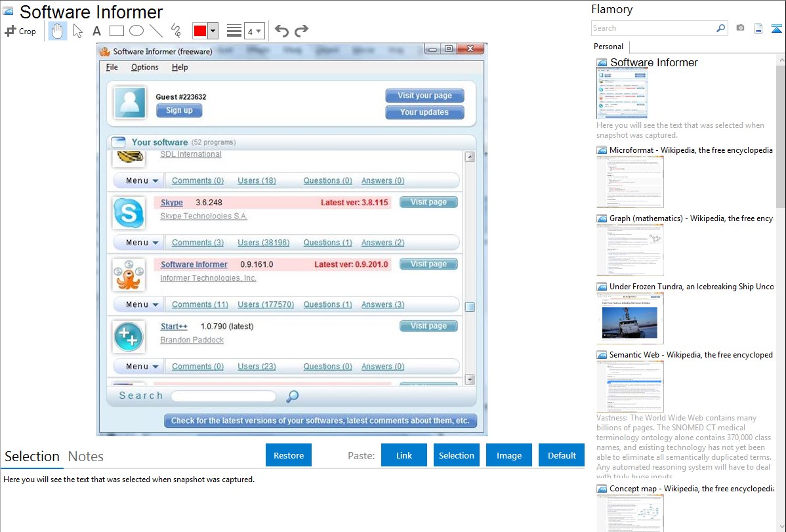Expand the Menu dropdown under Start++

[142, 367]
